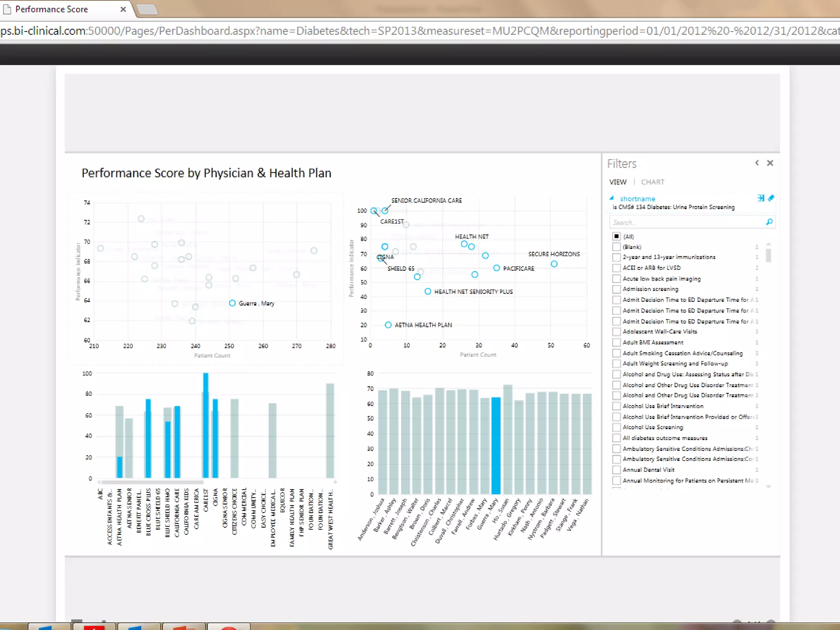
Task: Click the health plan chart horizontal scrollbar
Action: click(x=152, y=482)
